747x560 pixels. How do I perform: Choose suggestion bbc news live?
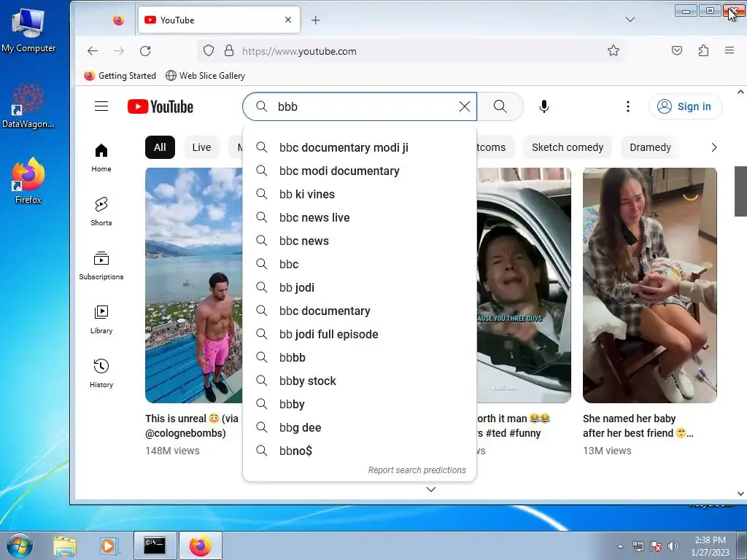point(360,217)
